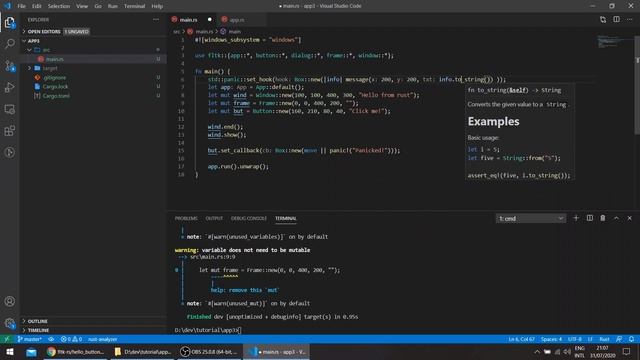Change indentation via Spaces: 4
Screen dimensions: 640x360
coord(551,339)
